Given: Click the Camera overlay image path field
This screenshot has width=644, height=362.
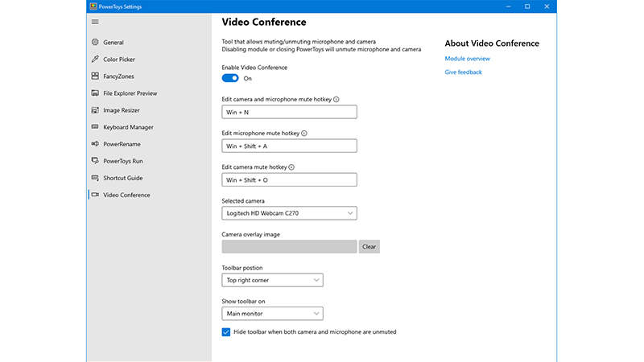Looking at the screenshot, I should click(x=289, y=247).
